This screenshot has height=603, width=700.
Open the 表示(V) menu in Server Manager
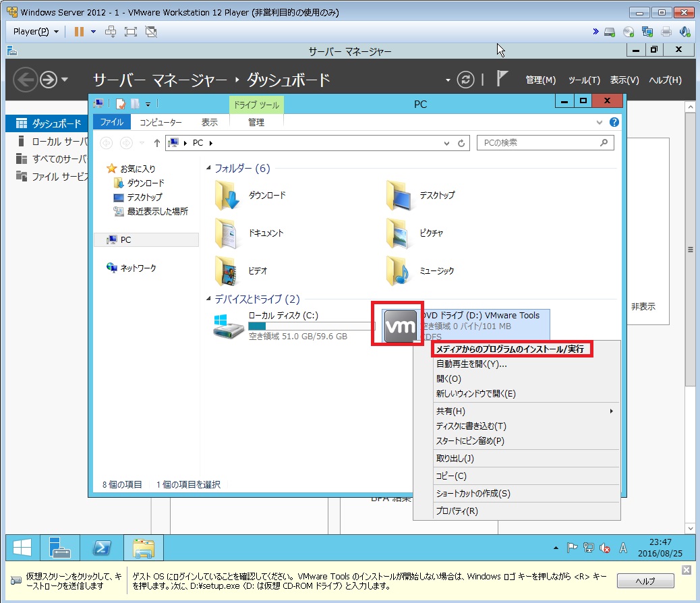pyautogui.click(x=624, y=80)
